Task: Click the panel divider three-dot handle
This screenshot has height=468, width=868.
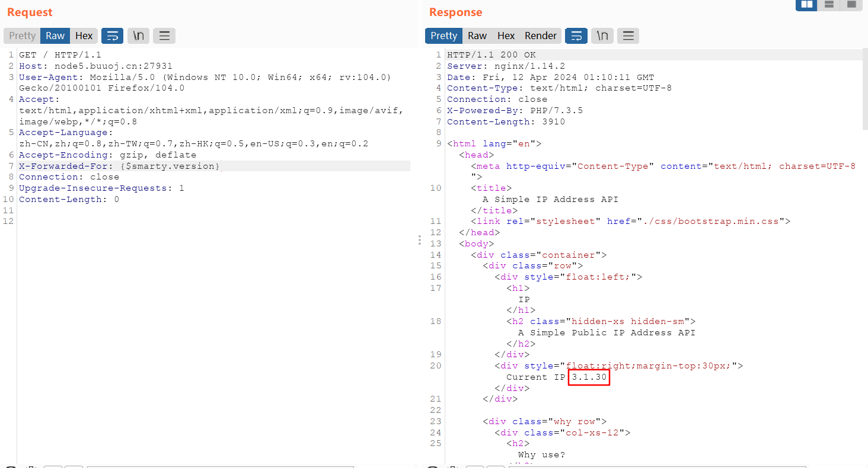Action: [x=419, y=240]
